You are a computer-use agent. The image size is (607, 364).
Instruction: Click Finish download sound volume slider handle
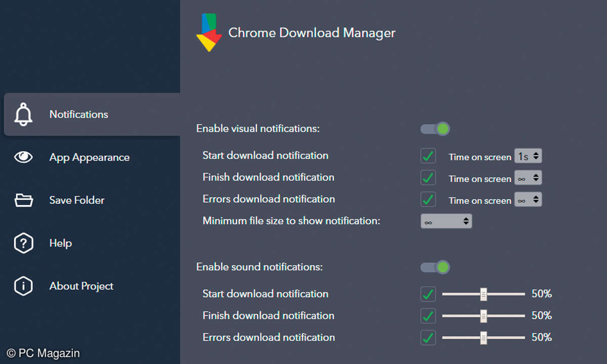483,316
